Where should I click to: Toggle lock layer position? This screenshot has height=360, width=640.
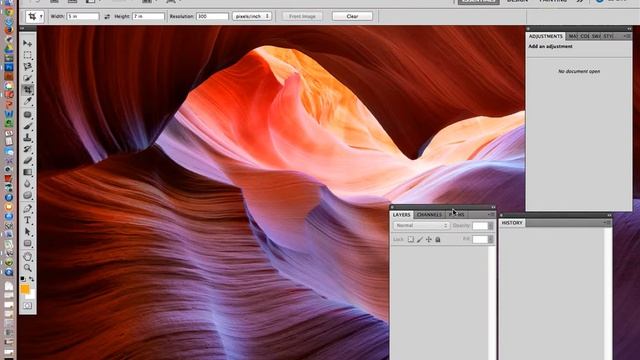pyautogui.click(x=429, y=239)
